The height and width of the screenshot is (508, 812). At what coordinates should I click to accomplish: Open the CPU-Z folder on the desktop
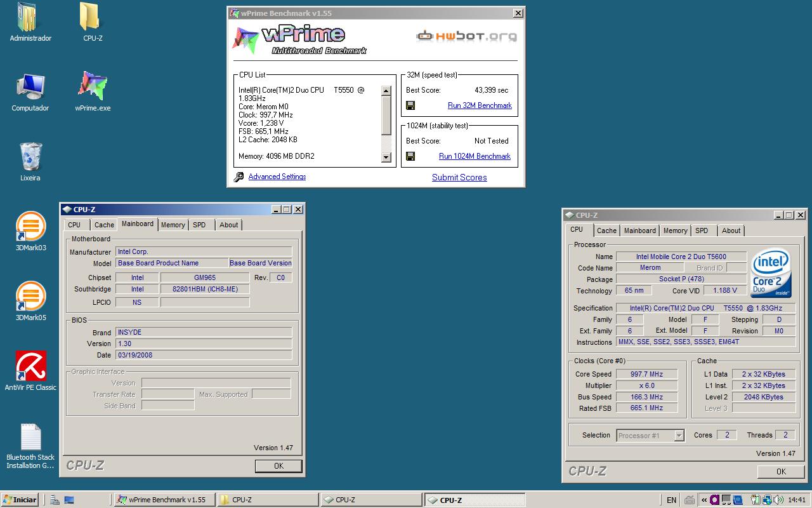(x=93, y=22)
